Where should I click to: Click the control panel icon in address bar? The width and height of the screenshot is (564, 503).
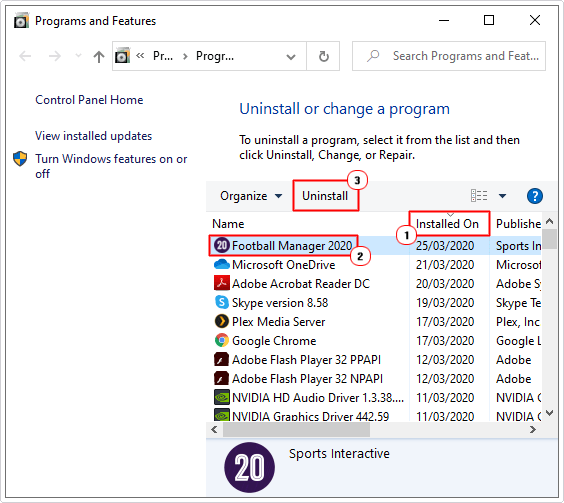[122, 56]
